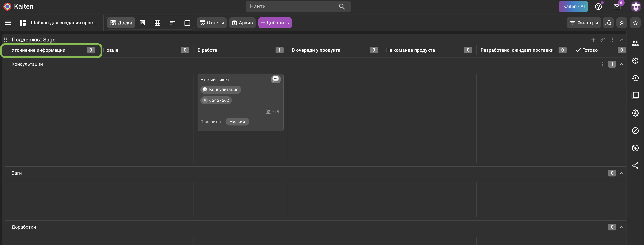
Task: Open the blockers prohibited icon in sidebar
Action: coord(635,131)
